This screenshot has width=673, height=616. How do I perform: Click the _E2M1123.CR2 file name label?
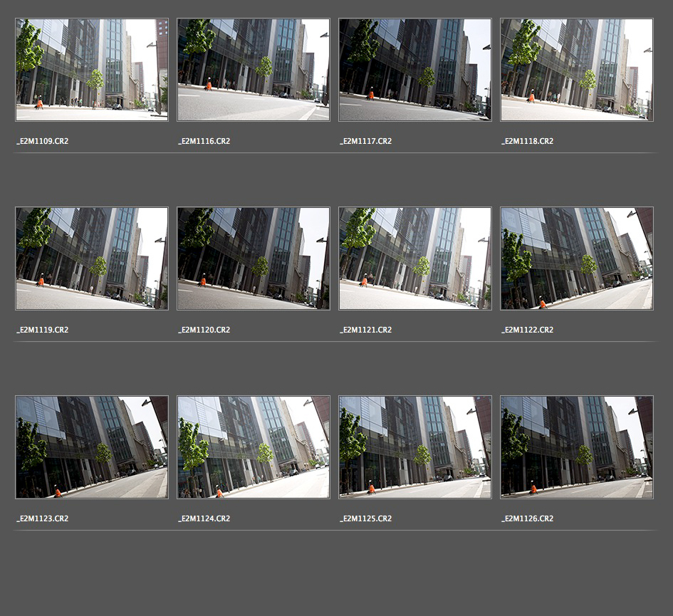[43, 518]
